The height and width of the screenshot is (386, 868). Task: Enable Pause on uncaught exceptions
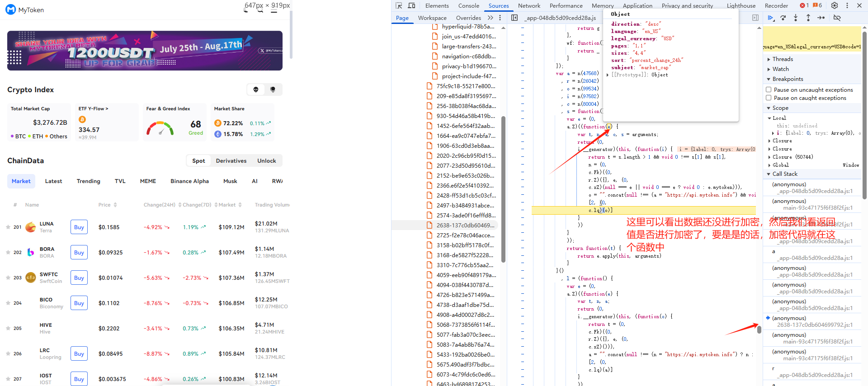(x=769, y=89)
